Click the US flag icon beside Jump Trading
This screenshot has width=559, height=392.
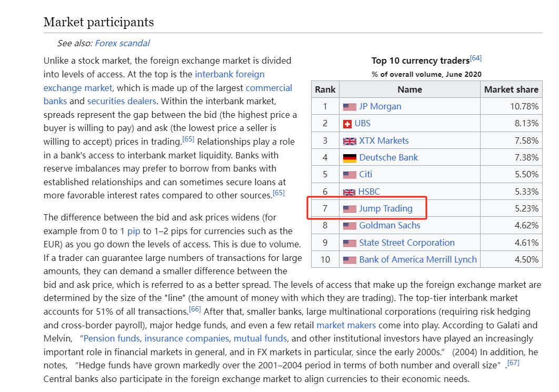(x=350, y=209)
